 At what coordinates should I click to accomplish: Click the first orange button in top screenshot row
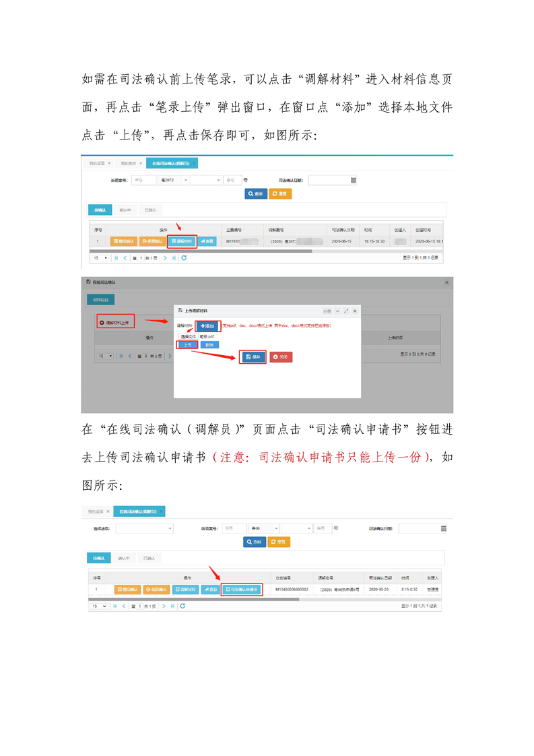coord(124,241)
